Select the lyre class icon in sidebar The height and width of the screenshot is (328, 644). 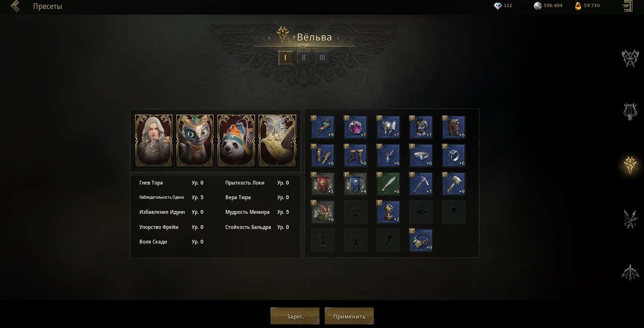coord(630,112)
